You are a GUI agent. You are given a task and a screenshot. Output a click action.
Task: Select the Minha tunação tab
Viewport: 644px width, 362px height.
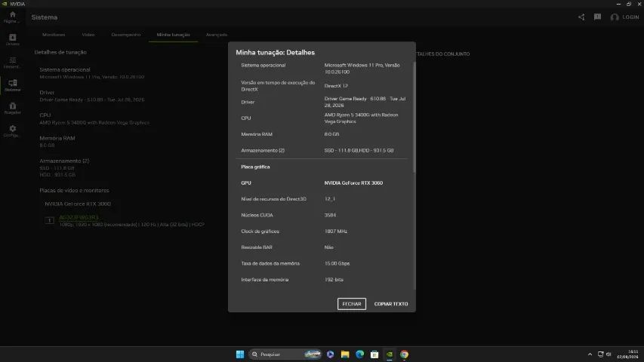coord(174,35)
